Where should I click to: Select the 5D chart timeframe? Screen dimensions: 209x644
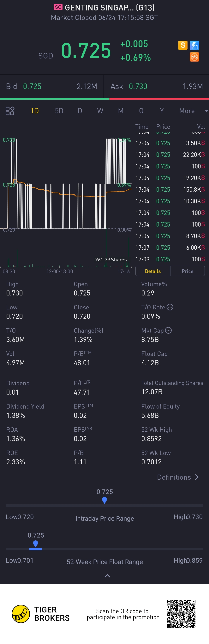coord(59,111)
